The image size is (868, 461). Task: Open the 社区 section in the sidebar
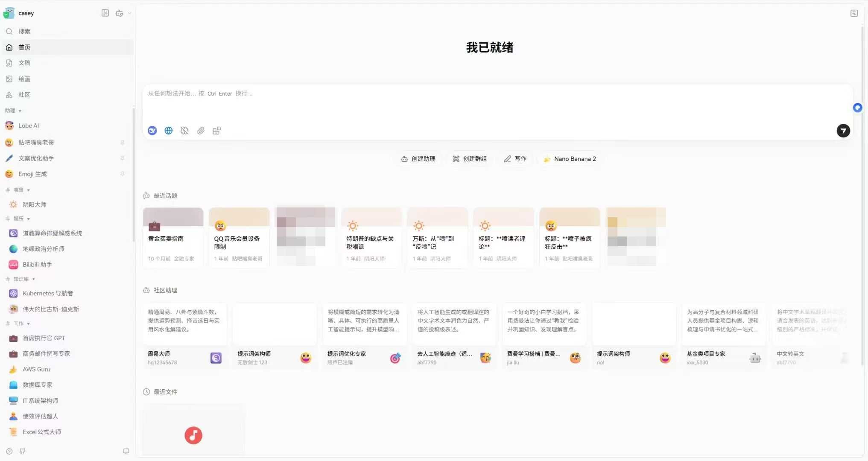click(25, 94)
